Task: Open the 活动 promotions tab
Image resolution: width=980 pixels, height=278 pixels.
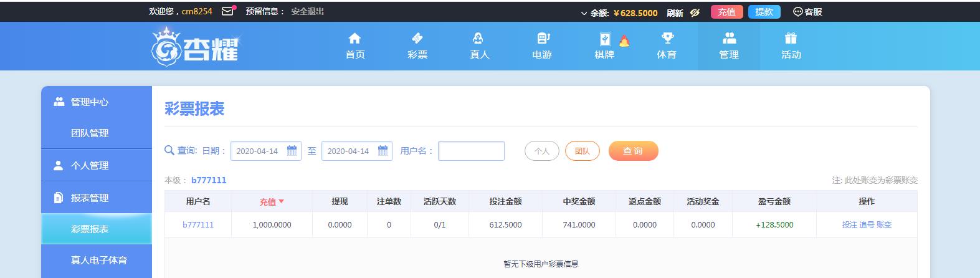Action: pos(791,46)
